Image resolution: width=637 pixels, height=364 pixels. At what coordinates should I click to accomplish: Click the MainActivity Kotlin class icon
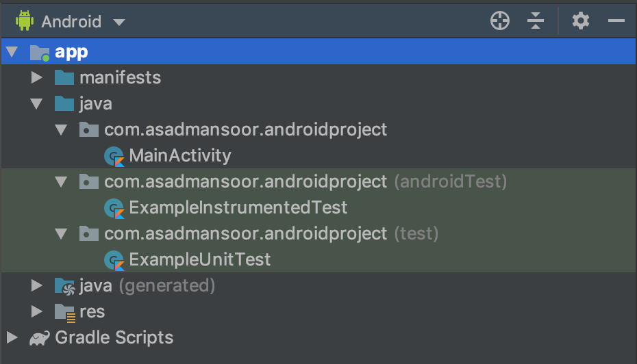point(113,156)
